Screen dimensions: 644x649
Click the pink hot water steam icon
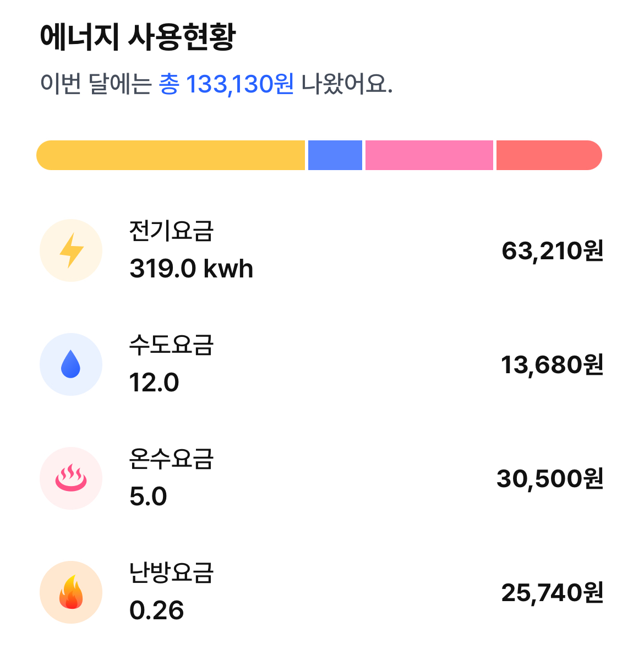pyautogui.click(x=71, y=478)
